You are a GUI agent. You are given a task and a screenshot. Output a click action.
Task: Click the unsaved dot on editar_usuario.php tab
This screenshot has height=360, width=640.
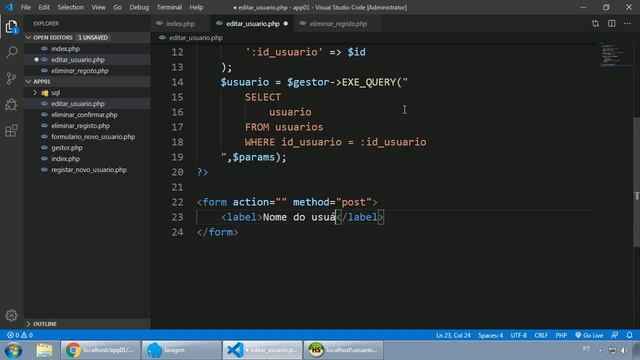[286, 24]
